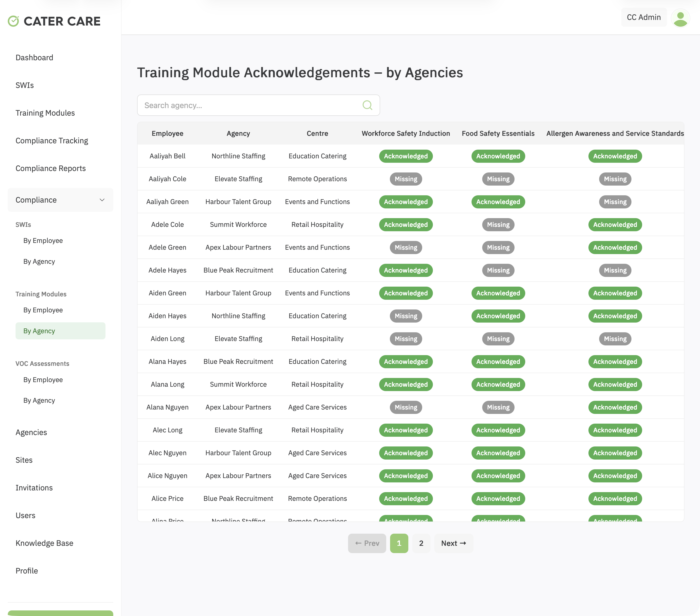Open the Dashboard menu item
Image resolution: width=700 pixels, height=616 pixels.
click(x=34, y=58)
